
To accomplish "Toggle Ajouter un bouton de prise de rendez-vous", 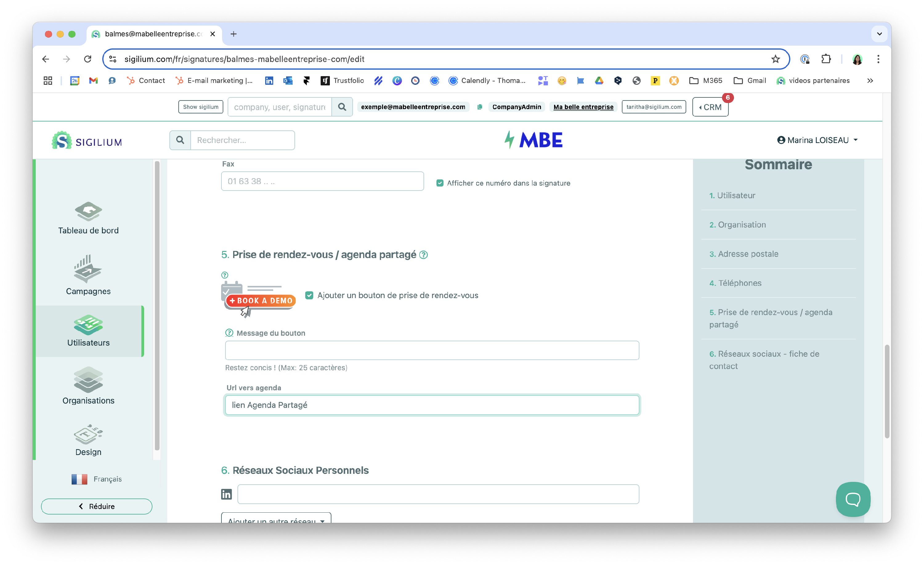I will tap(309, 295).
